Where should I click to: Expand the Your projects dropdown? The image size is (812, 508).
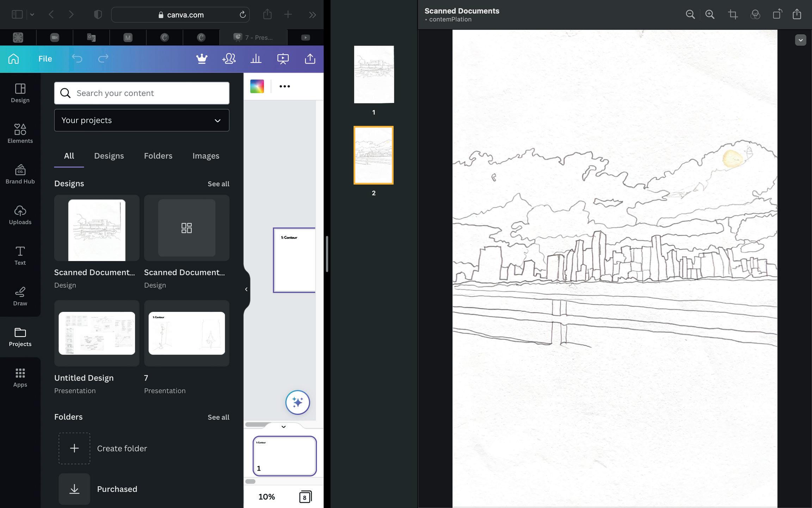[x=142, y=120]
